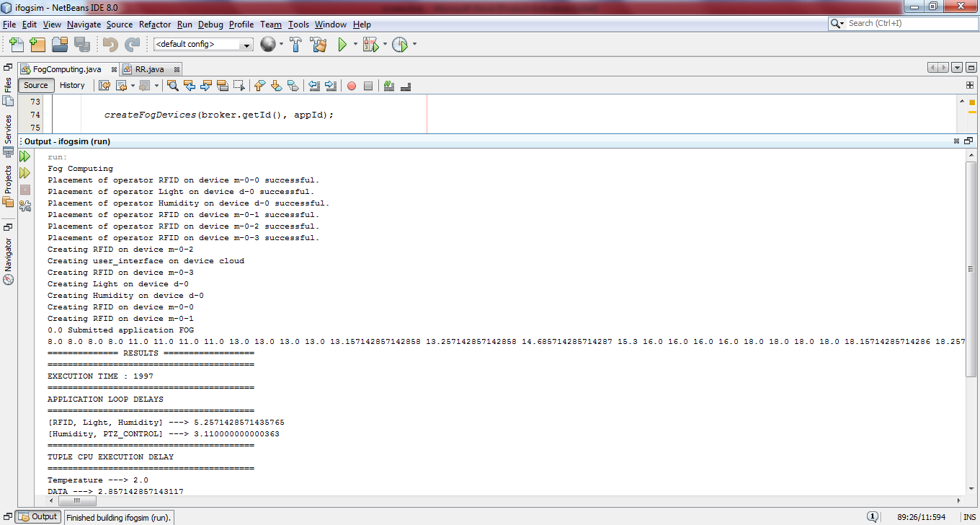Click the Last Edit icon in editor toolbar
Image resolution: width=980 pixels, height=525 pixels.
pos(104,86)
